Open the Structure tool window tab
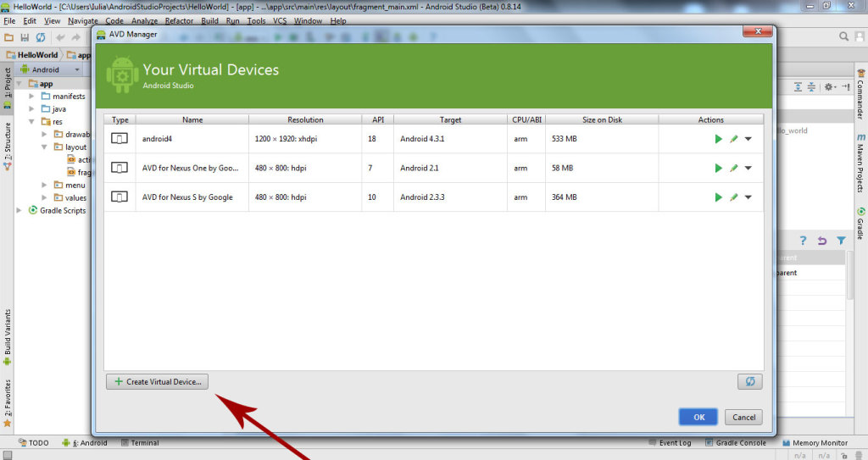This screenshot has height=460, width=868. (x=7, y=146)
